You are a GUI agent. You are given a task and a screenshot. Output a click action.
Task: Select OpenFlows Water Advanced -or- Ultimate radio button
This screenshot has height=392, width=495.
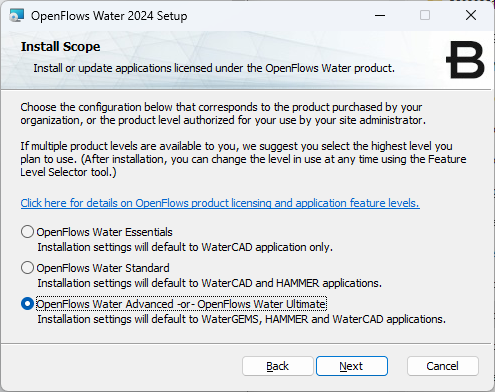(x=27, y=304)
